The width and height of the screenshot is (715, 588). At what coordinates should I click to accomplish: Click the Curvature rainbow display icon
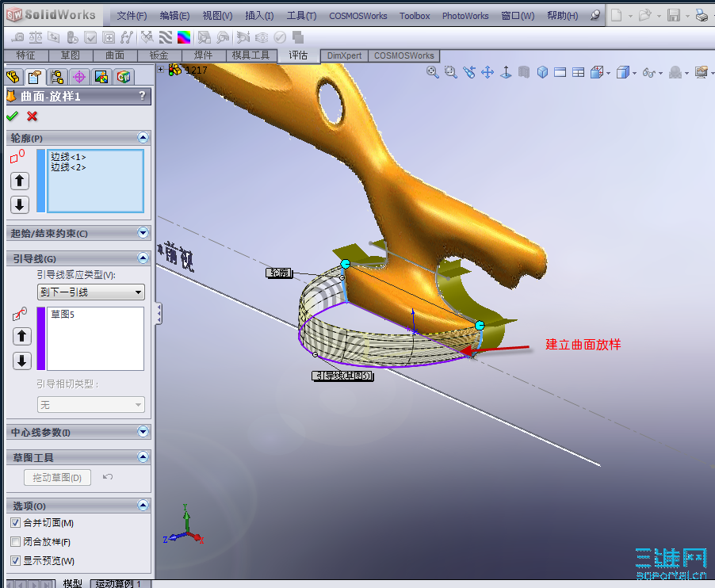pyautogui.click(x=184, y=37)
